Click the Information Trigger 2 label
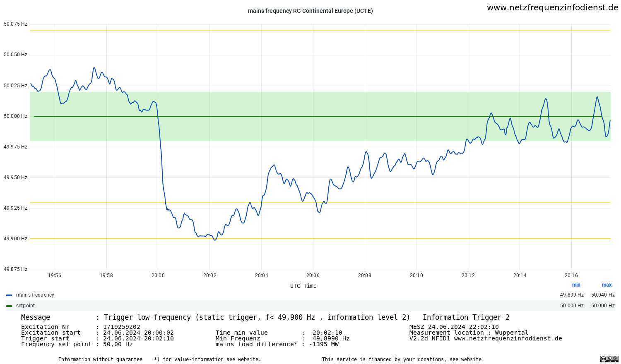Image resolution: width=621 pixels, height=364 pixels. pyautogui.click(x=466, y=317)
